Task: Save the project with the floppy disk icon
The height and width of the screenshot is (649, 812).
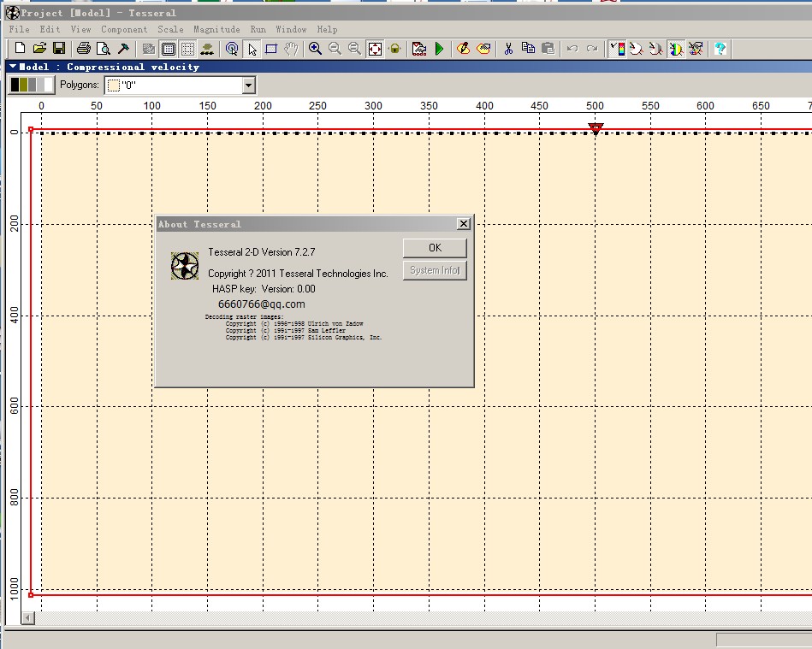Action: (59, 49)
